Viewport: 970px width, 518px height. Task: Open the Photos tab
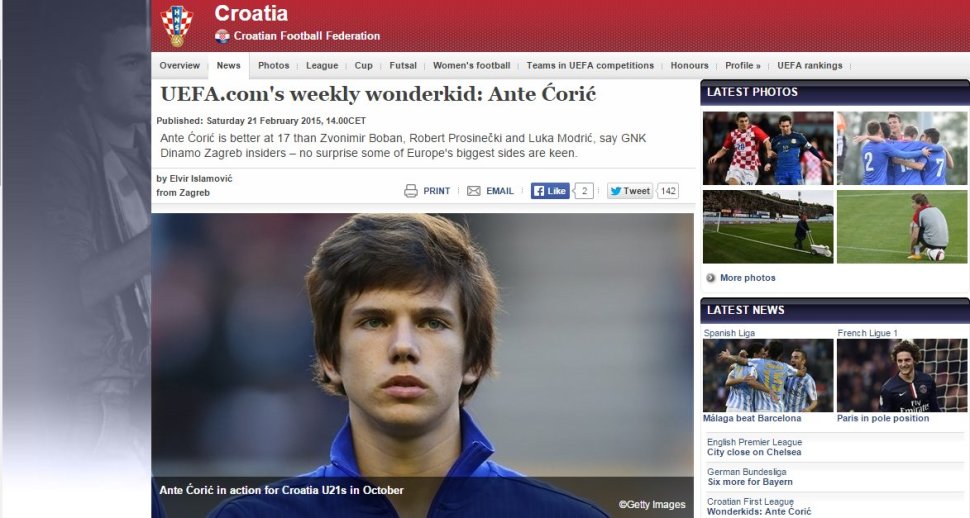tap(273, 66)
